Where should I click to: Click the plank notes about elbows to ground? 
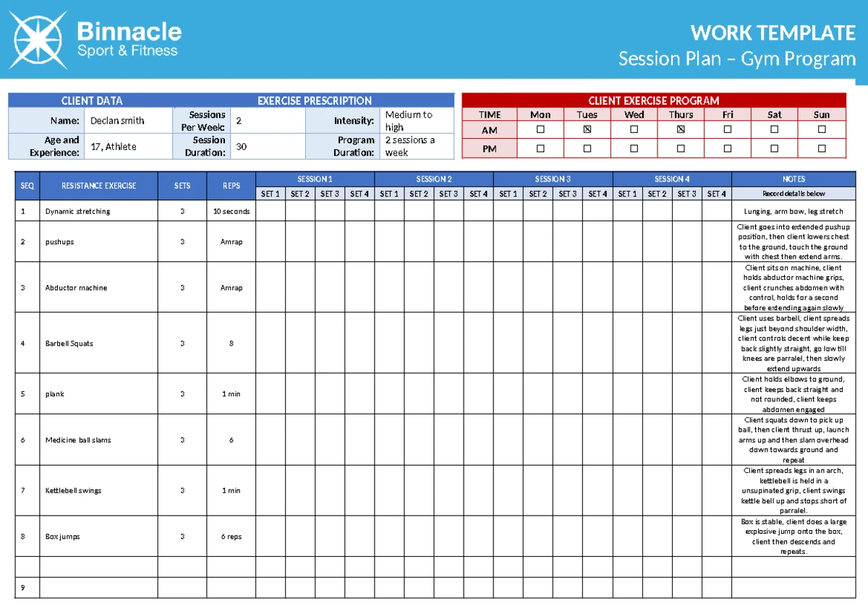793,394
